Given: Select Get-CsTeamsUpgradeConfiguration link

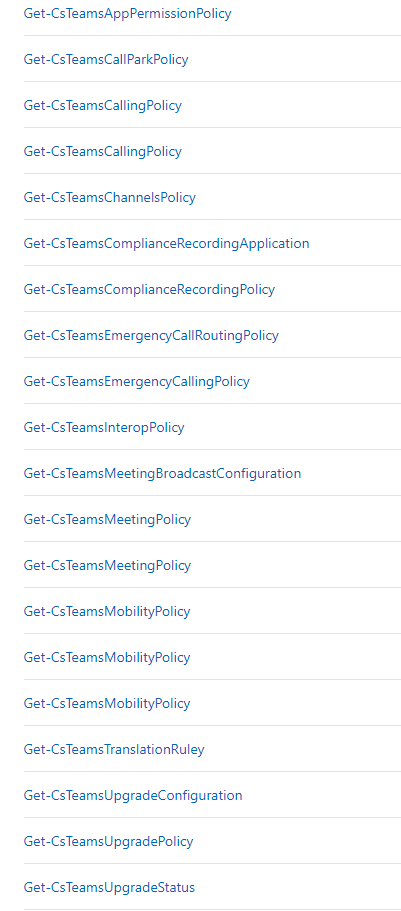Looking at the screenshot, I should [x=133, y=795].
